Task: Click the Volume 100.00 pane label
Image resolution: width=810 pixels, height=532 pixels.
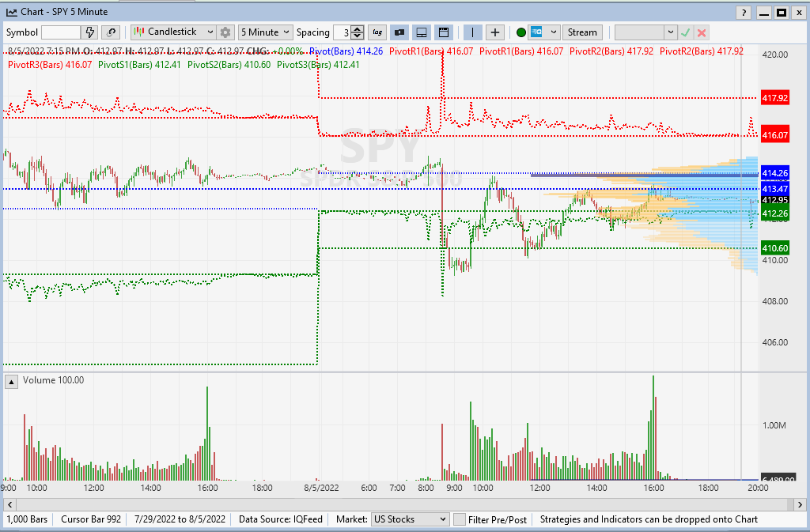Action: pyautogui.click(x=53, y=380)
